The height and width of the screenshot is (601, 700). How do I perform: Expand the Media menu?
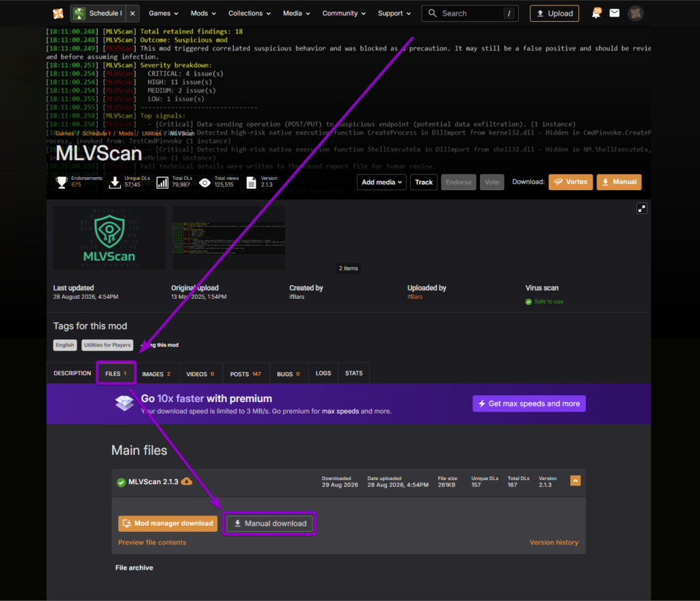pos(297,14)
